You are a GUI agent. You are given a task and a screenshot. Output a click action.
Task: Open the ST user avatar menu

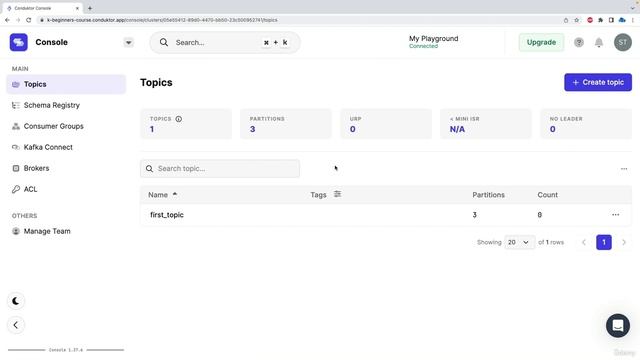tap(622, 42)
